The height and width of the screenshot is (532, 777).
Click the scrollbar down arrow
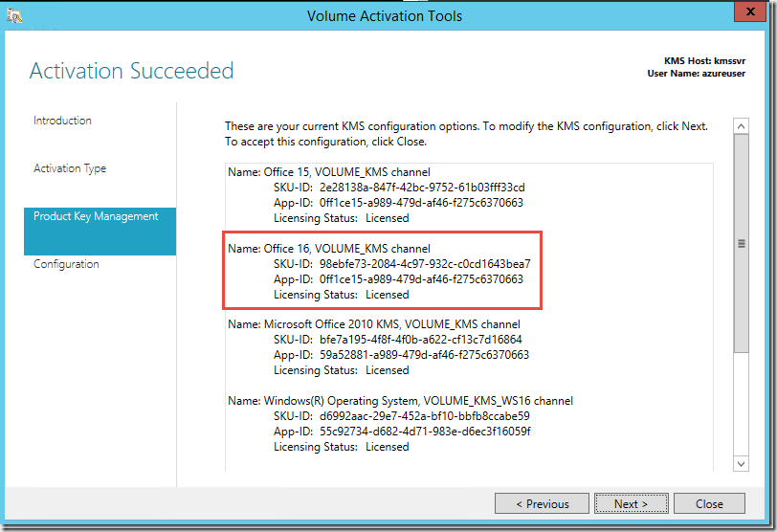click(741, 463)
